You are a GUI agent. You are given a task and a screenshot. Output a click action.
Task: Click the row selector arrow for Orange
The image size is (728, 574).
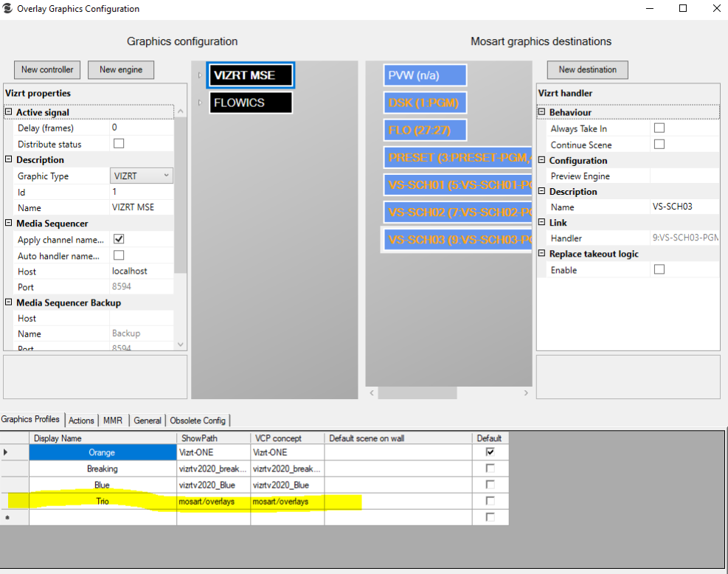pyautogui.click(x=7, y=452)
